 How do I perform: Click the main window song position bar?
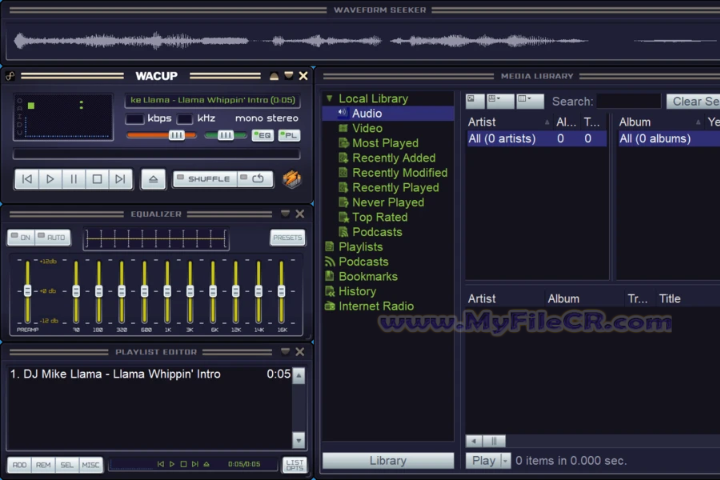pyautogui.click(x=157, y=154)
